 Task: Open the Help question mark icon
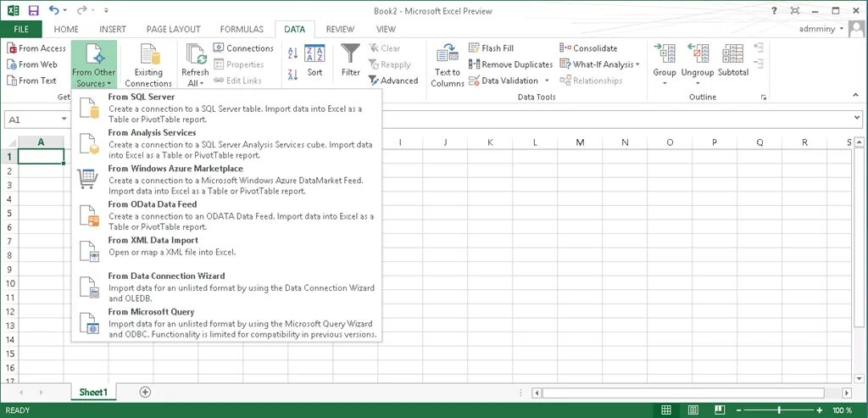coord(774,10)
